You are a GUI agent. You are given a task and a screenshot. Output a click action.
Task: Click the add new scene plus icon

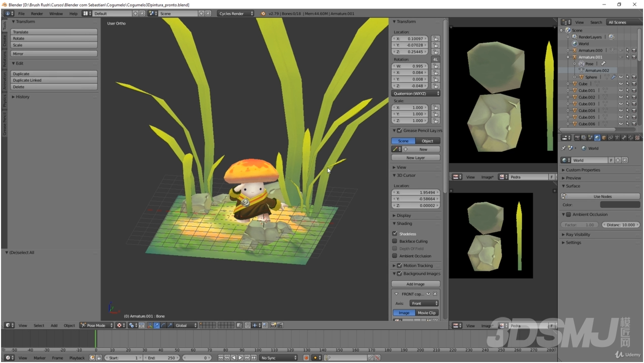coord(201,14)
